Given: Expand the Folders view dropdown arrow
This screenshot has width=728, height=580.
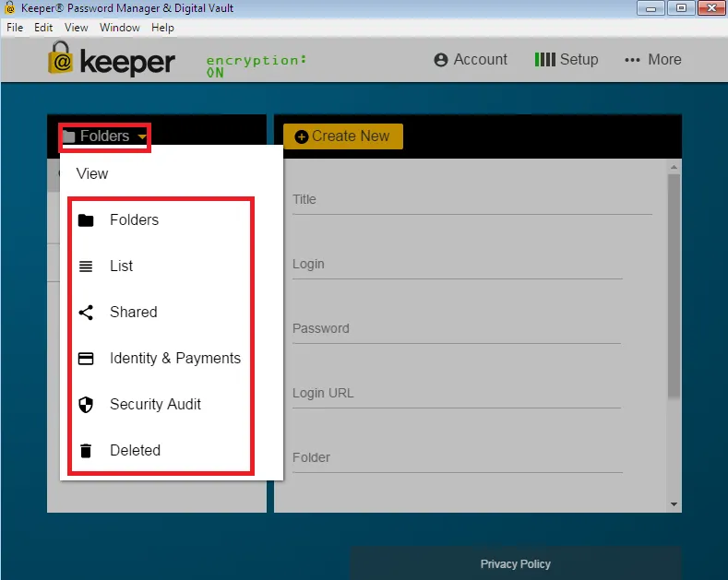Looking at the screenshot, I should pyautogui.click(x=142, y=136).
